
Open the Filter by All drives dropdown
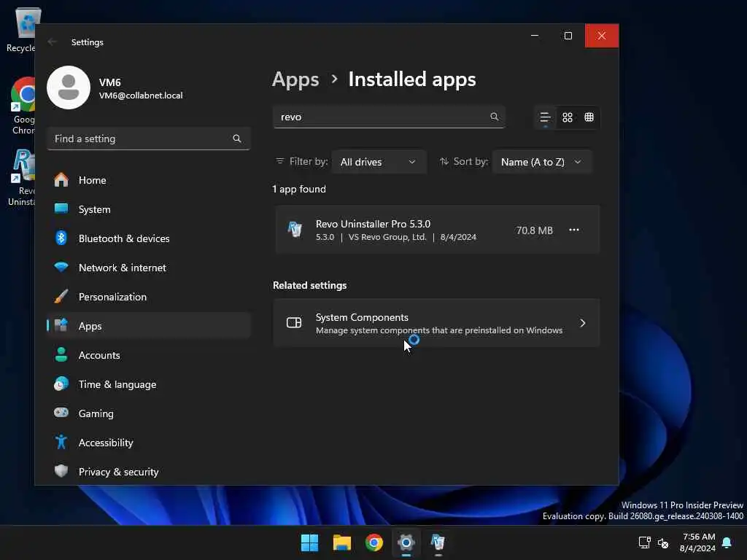click(379, 162)
